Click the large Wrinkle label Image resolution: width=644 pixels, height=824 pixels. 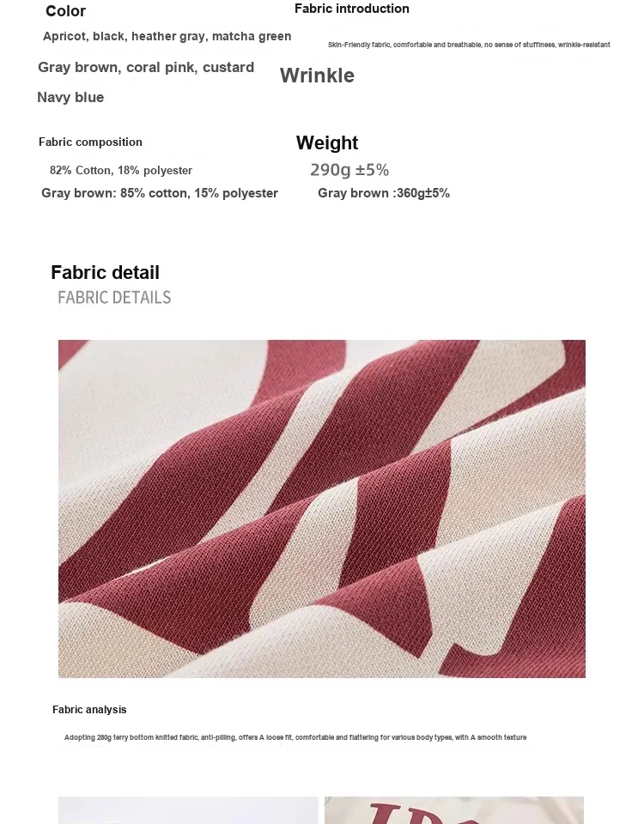coord(317,76)
